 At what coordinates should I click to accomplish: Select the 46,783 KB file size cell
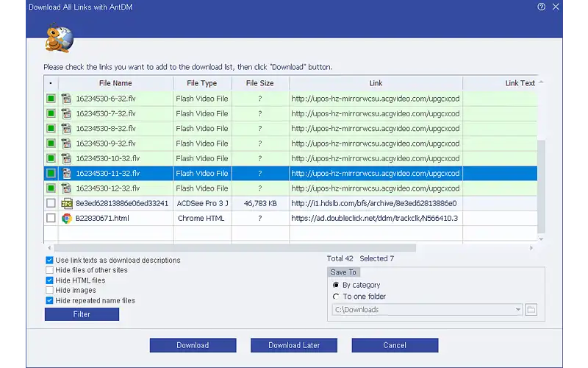tap(260, 204)
